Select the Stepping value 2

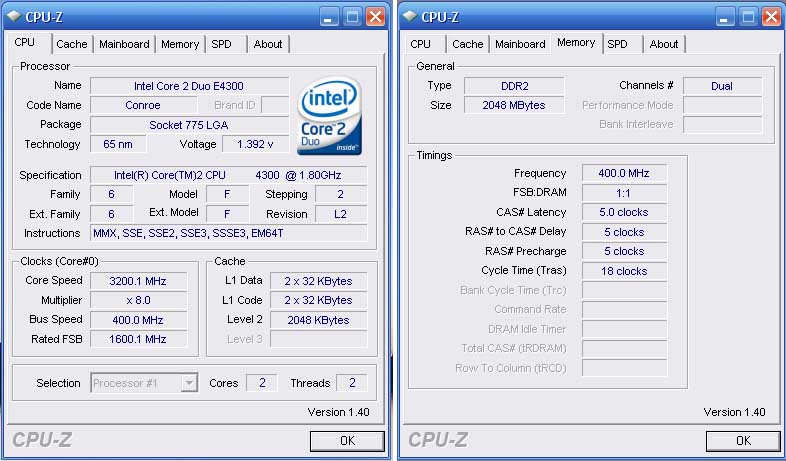tap(341, 194)
